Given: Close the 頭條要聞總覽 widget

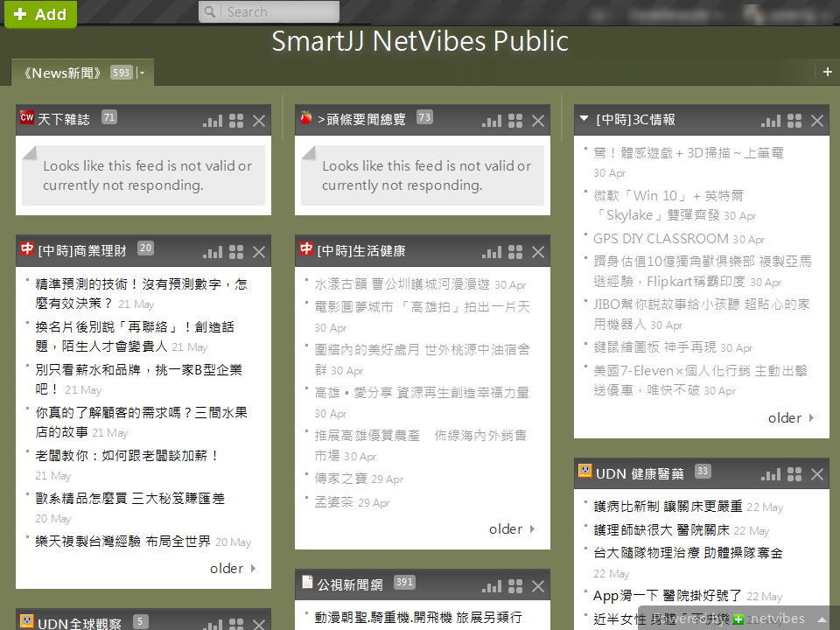Looking at the screenshot, I should point(538,121).
